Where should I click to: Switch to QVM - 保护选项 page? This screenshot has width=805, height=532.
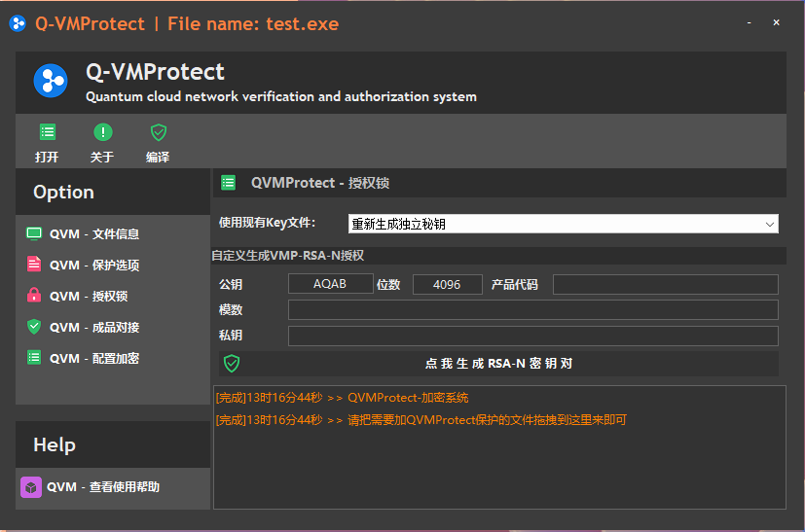(x=94, y=266)
